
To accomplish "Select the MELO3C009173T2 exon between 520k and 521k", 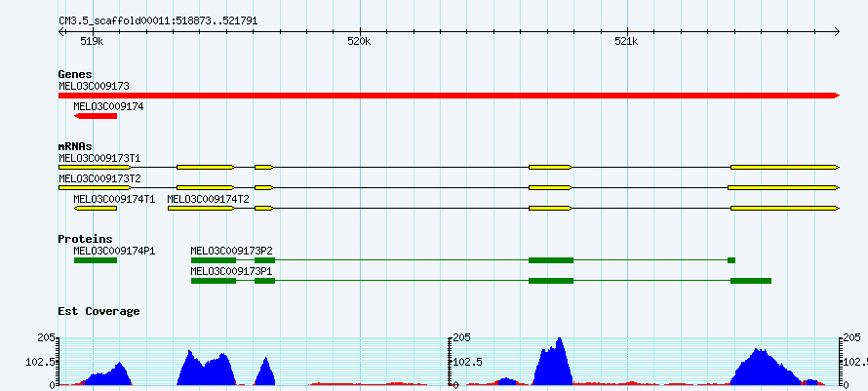I will pyautogui.click(x=550, y=188).
